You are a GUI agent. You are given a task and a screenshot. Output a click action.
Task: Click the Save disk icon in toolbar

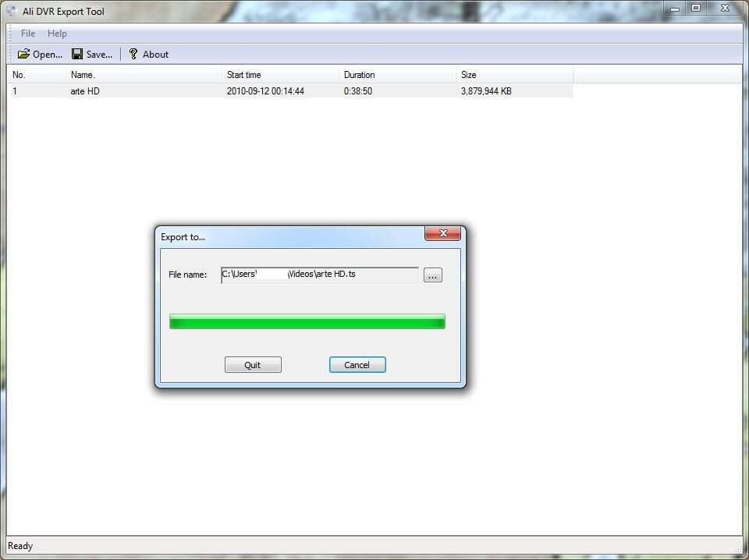(x=76, y=54)
